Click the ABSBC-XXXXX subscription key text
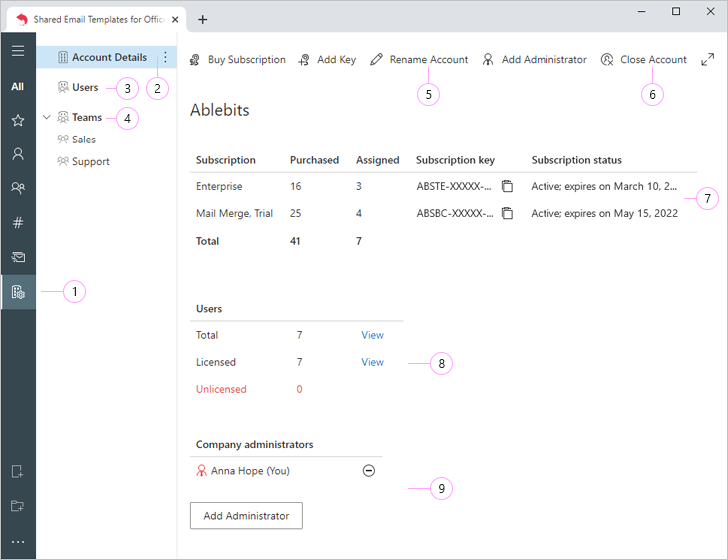The height and width of the screenshot is (560, 728). [x=455, y=213]
